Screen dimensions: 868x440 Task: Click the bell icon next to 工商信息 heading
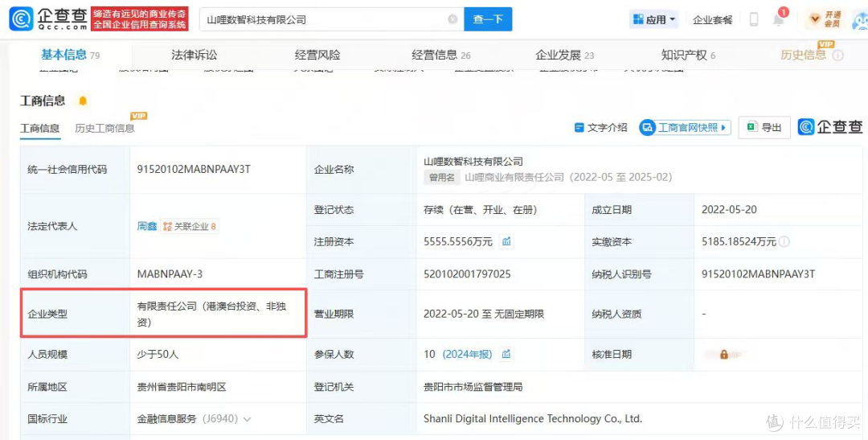(83, 101)
